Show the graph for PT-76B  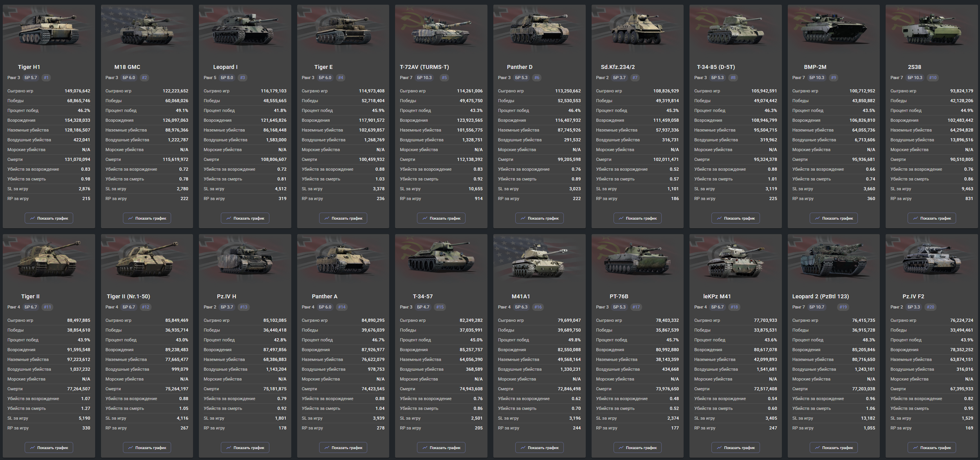click(x=637, y=448)
